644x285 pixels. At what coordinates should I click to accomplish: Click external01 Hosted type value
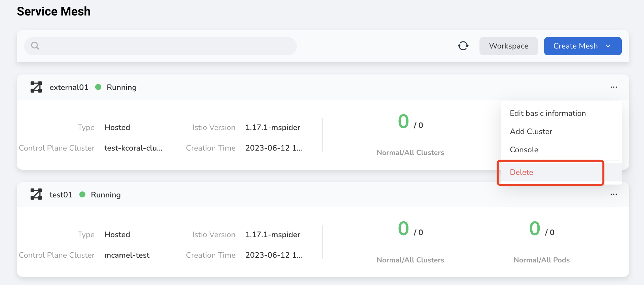[x=117, y=127]
